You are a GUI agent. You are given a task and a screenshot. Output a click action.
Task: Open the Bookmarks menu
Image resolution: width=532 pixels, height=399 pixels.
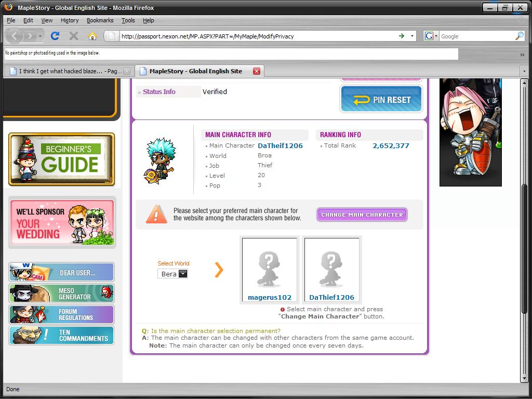(100, 20)
